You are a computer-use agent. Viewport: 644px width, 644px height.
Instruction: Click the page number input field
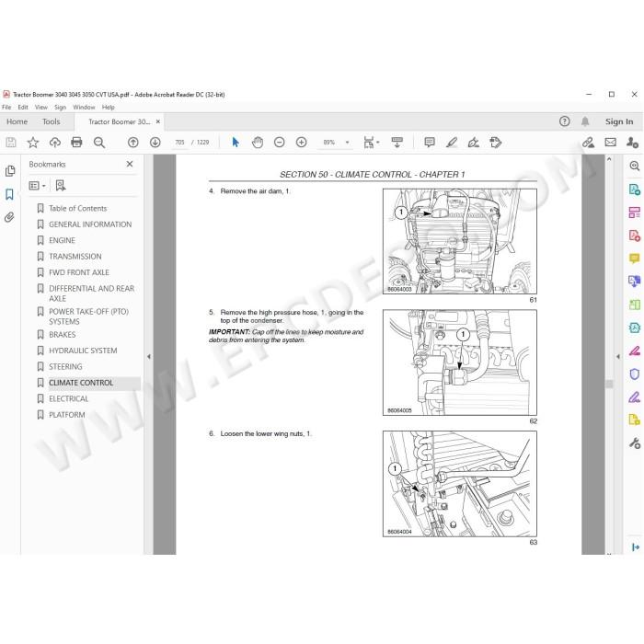click(180, 143)
